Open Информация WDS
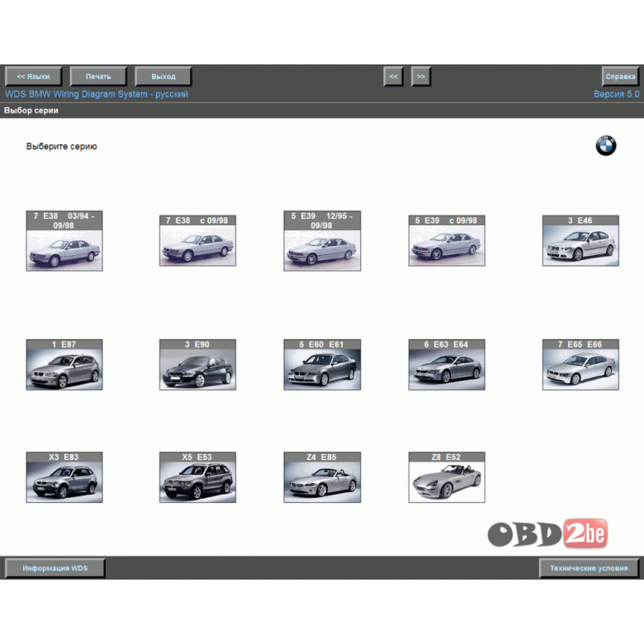 click(x=55, y=568)
